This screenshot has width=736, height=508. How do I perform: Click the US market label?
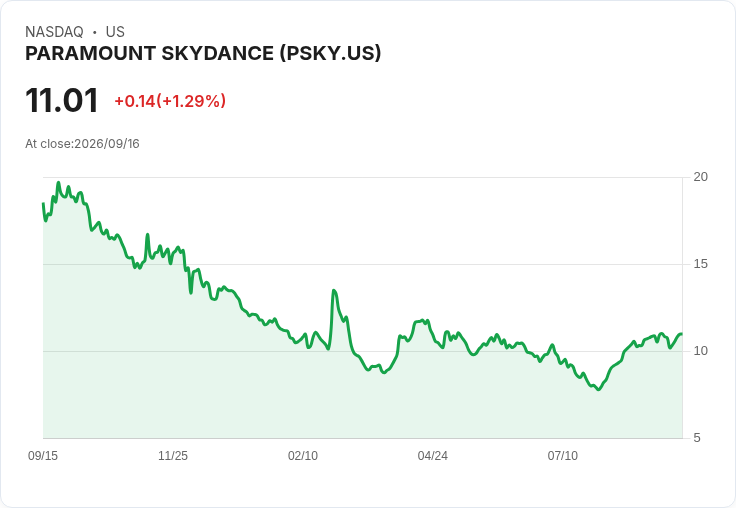click(x=115, y=32)
